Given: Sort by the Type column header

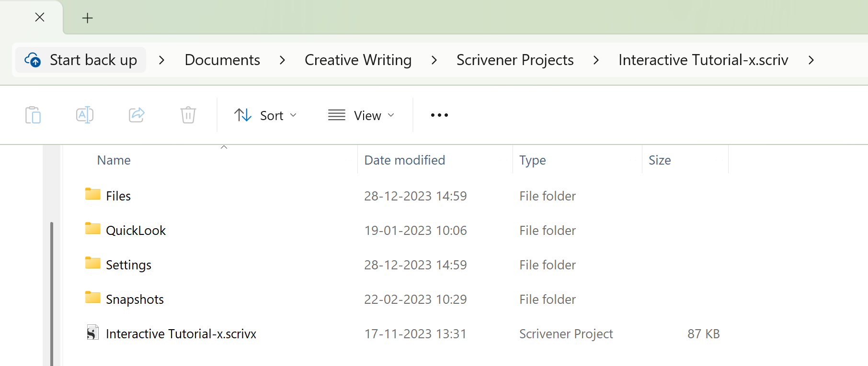Looking at the screenshot, I should pyautogui.click(x=533, y=160).
